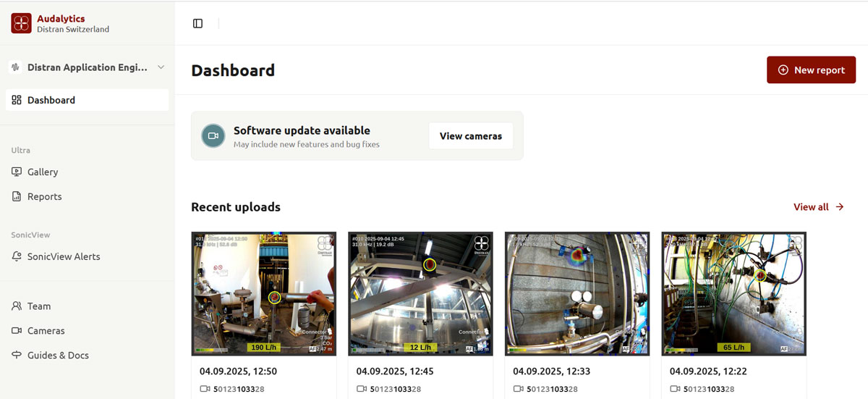868x399 pixels.
Task: Toggle the sidebar panel icon
Action: pyautogui.click(x=197, y=23)
